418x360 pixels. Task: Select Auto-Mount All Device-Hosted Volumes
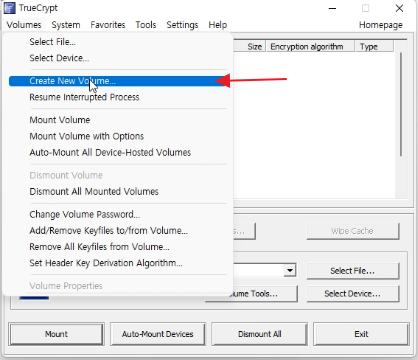tap(110, 152)
